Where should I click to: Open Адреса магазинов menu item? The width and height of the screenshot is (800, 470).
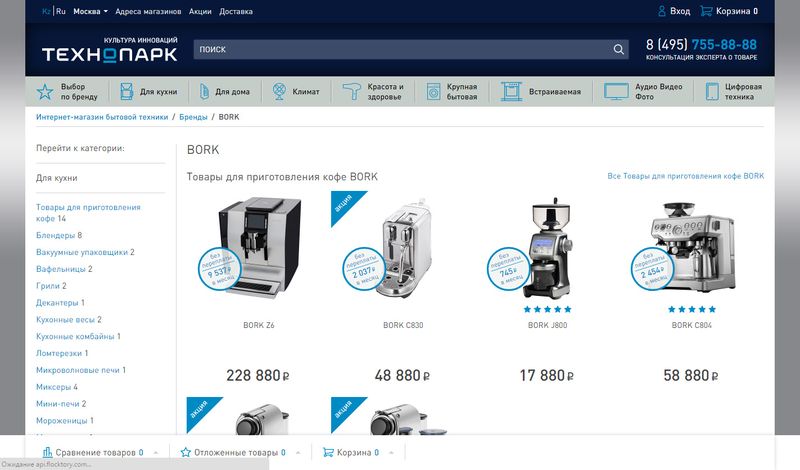click(x=148, y=11)
